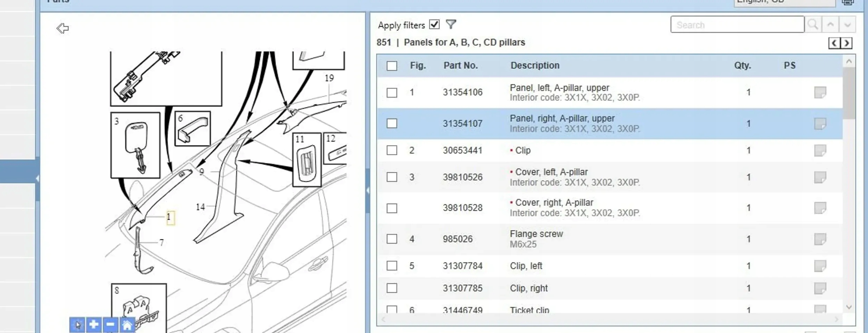Open note icon for Flange screw 985026
The height and width of the screenshot is (333, 868).
[820, 239]
